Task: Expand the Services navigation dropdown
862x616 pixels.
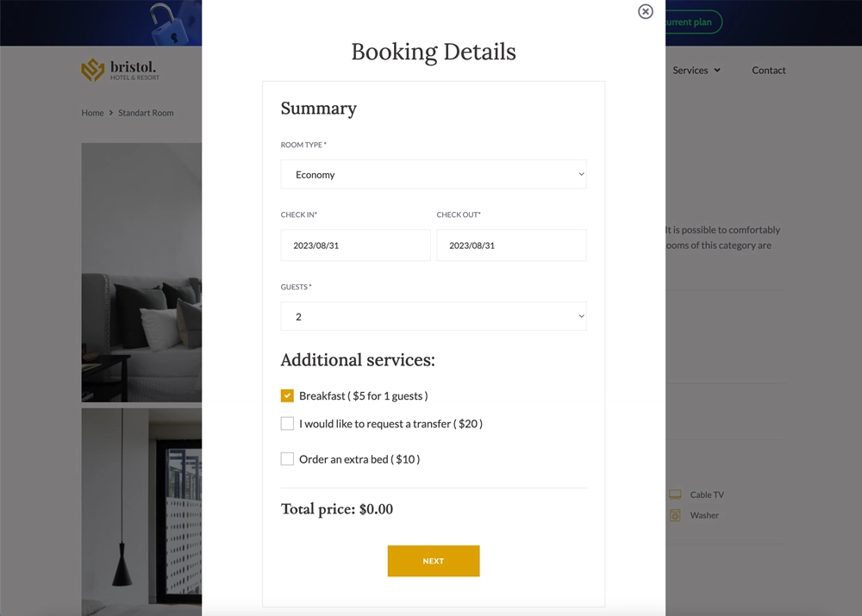Action: pyautogui.click(x=716, y=70)
